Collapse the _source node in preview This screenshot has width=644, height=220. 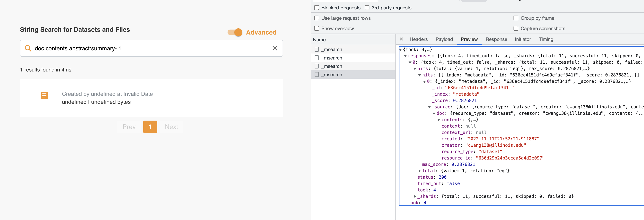pyautogui.click(x=429, y=107)
